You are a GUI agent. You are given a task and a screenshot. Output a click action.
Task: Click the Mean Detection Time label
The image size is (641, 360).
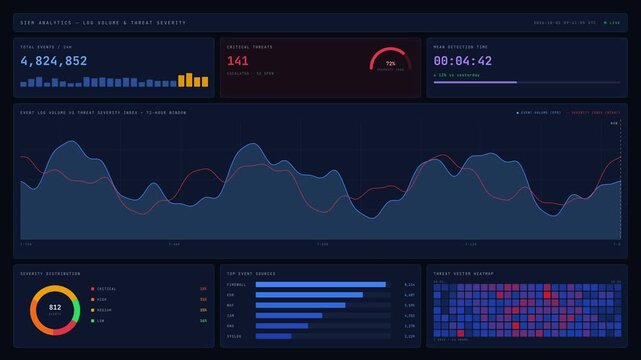point(461,47)
